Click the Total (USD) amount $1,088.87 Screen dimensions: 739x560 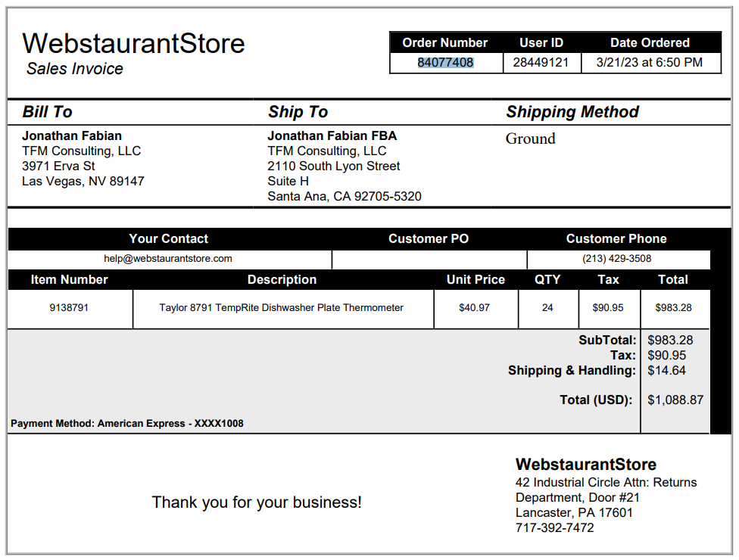click(x=675, y=400)
